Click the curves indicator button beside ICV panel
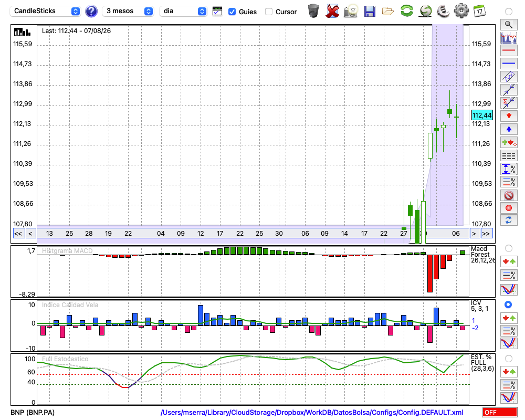 pos(509,343)
